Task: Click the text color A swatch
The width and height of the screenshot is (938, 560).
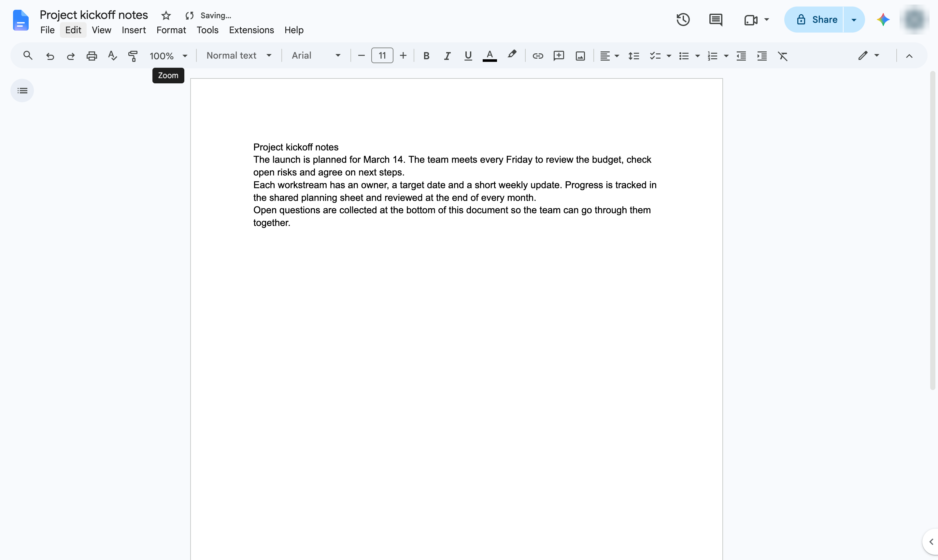Action: coord(490,56)
